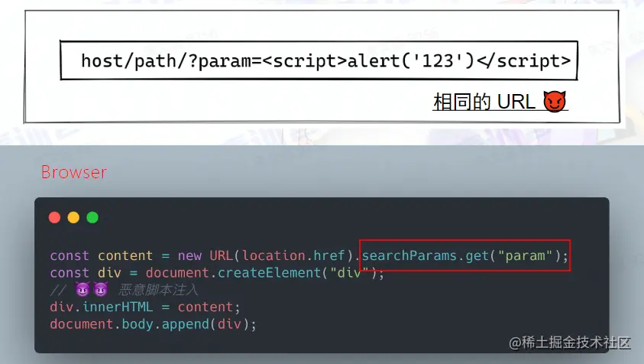The height and width of the screenshot is (364, 644).
Task: Click the searchParams.get("param") code
Action: (465, 255)
